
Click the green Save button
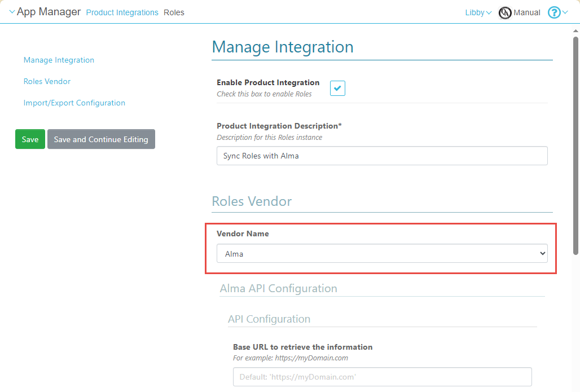coord(30,139)
